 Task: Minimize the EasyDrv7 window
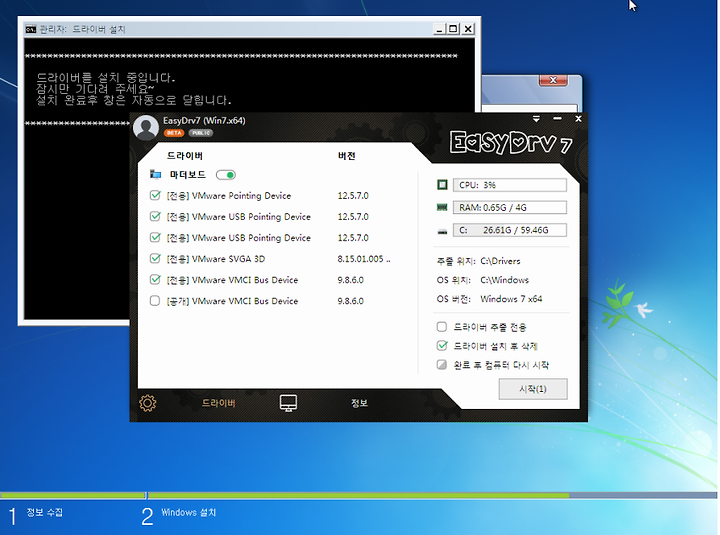pos(557,119)
